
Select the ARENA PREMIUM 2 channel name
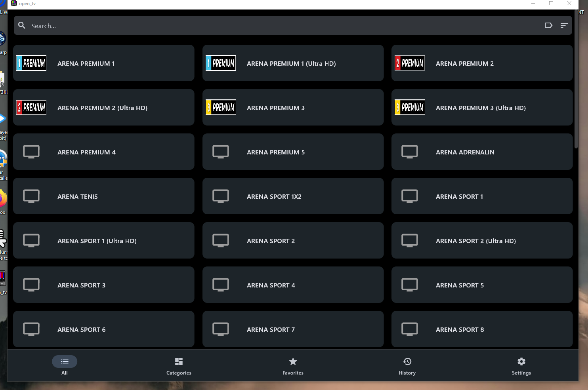tap(465, 63)
